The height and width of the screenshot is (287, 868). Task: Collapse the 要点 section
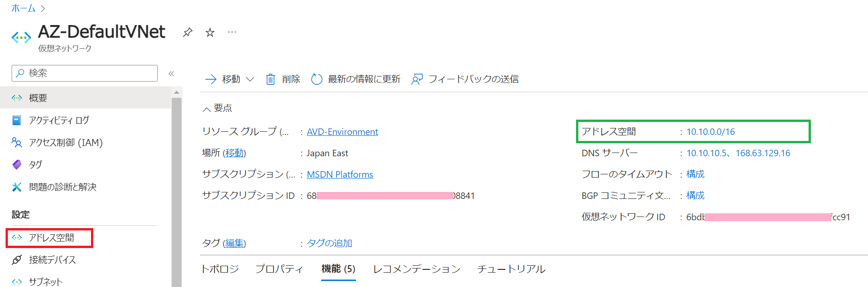(207, 109)
